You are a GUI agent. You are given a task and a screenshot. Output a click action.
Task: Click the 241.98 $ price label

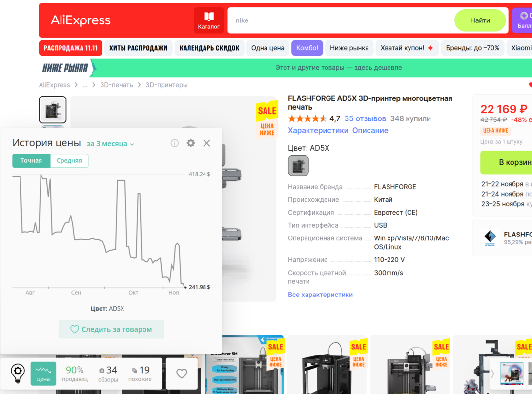tap(200, 287)
